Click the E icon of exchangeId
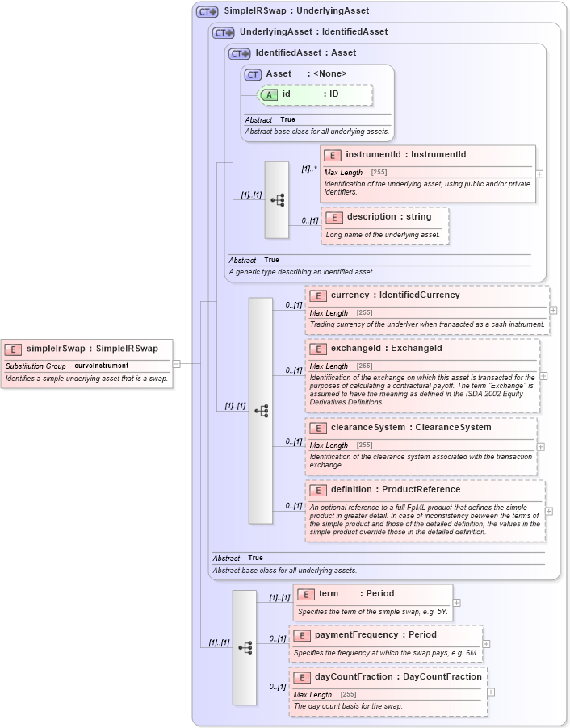 coord(318,349)
